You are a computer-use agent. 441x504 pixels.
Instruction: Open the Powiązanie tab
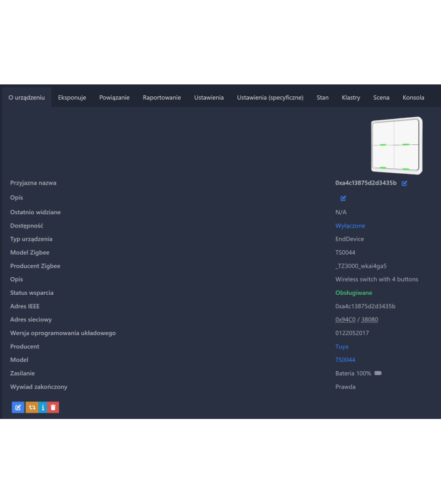click(115, 98)
